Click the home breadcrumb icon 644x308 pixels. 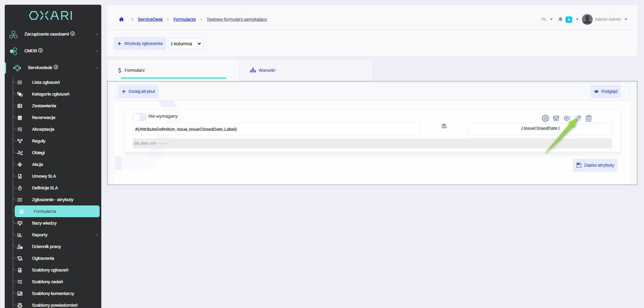pos(121,19)
